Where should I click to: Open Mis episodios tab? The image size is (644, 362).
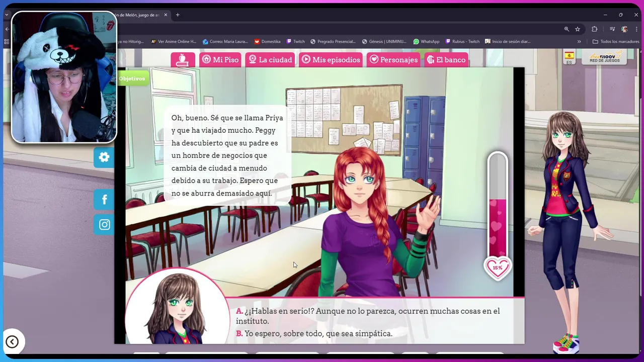331,60
